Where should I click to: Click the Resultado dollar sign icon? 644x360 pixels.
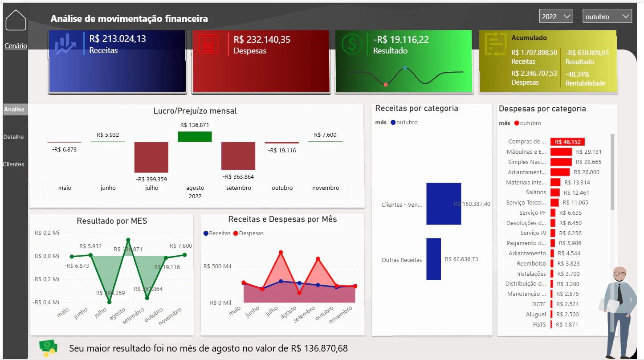pyautogui.click(x=352, y=44)
